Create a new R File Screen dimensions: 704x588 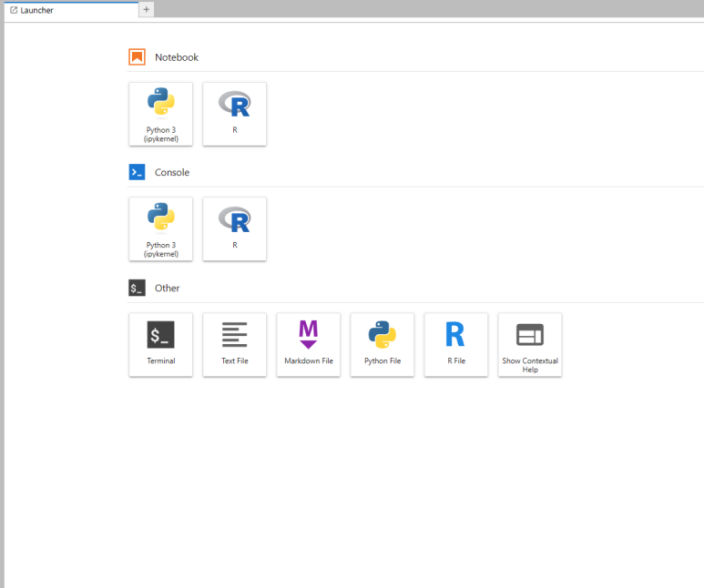(456, 345)
